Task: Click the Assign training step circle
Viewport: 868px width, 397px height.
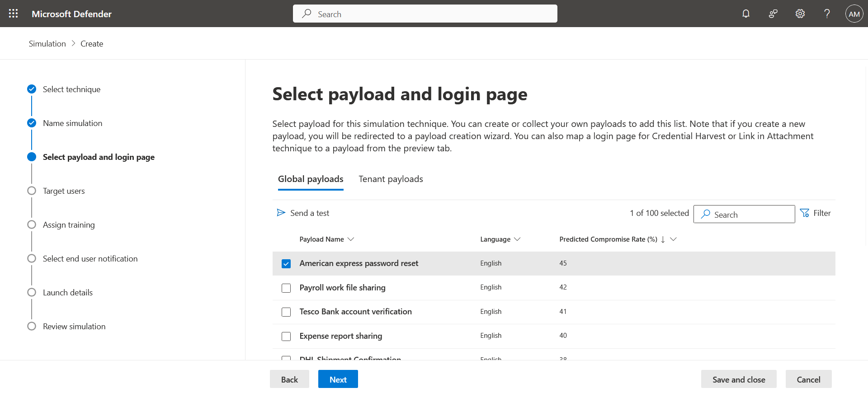Action: click(32, 224)
